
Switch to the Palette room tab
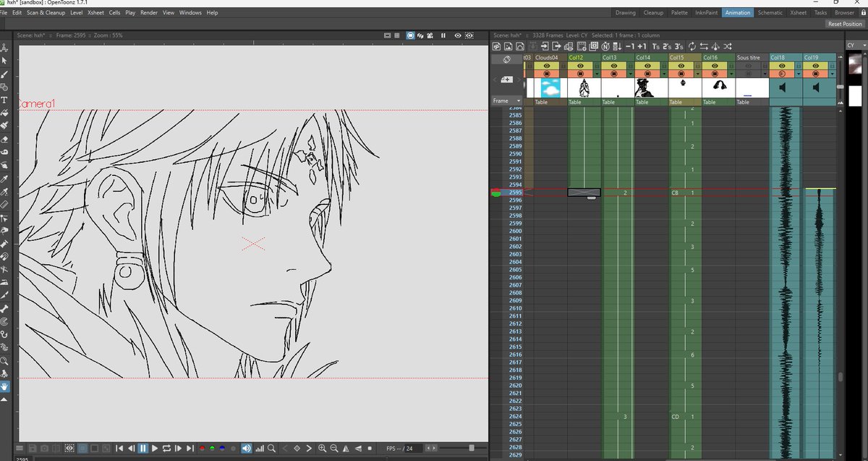[x=679, y=12]
